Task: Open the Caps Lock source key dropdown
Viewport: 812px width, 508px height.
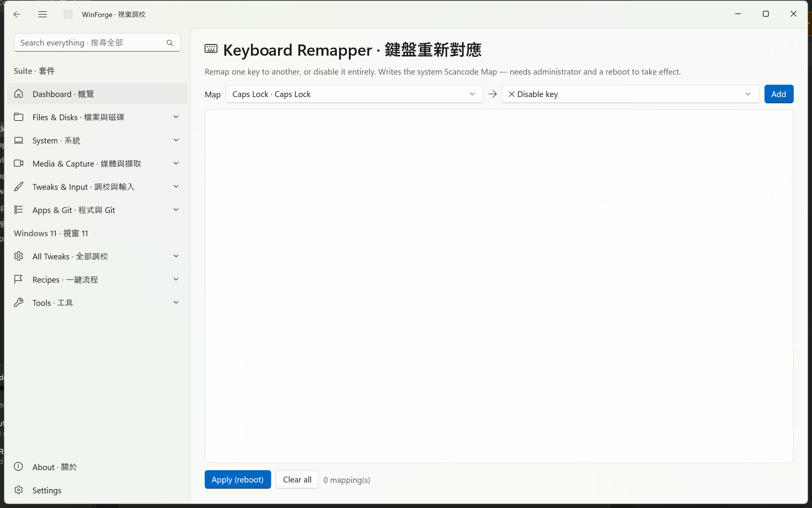Action: click(355, 94)
